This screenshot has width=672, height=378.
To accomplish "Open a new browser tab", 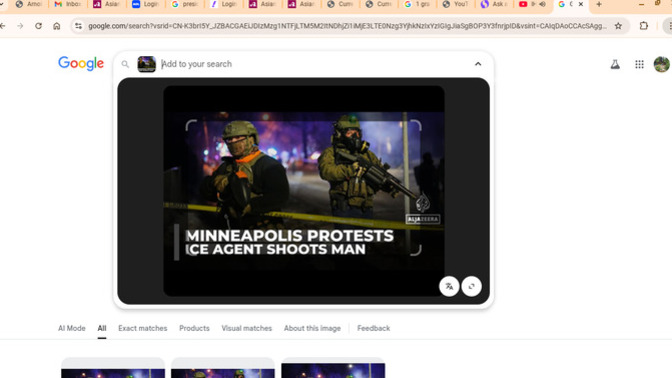I will (x=599, y=4).
